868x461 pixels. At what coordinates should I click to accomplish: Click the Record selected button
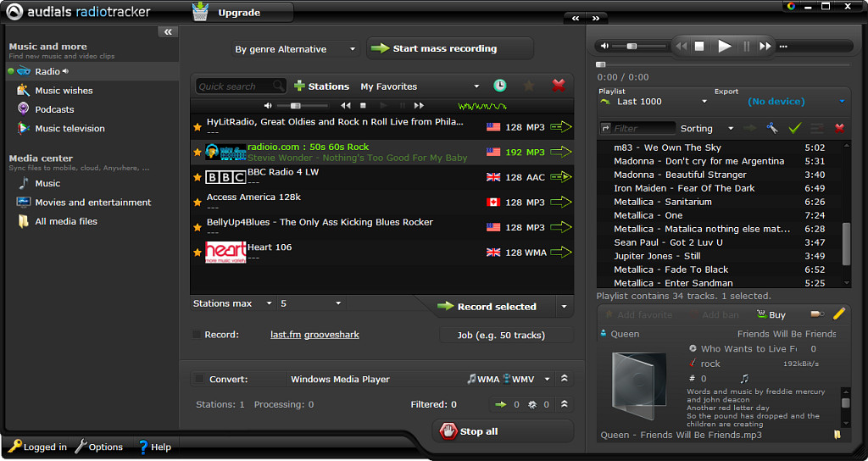click(x=487, y=307)
